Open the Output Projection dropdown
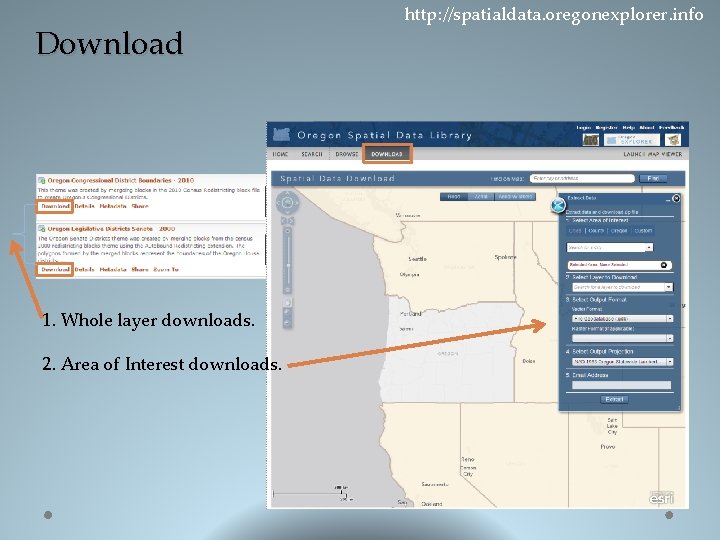 point(623,362)
